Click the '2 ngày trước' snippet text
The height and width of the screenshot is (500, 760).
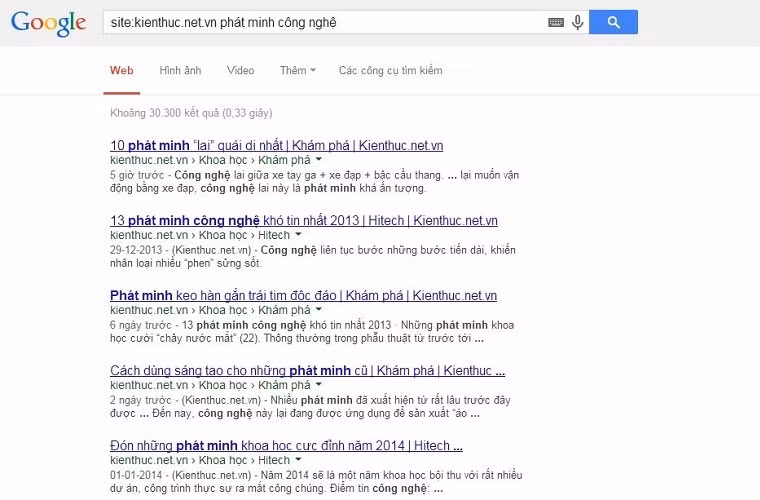pos(141,400)
